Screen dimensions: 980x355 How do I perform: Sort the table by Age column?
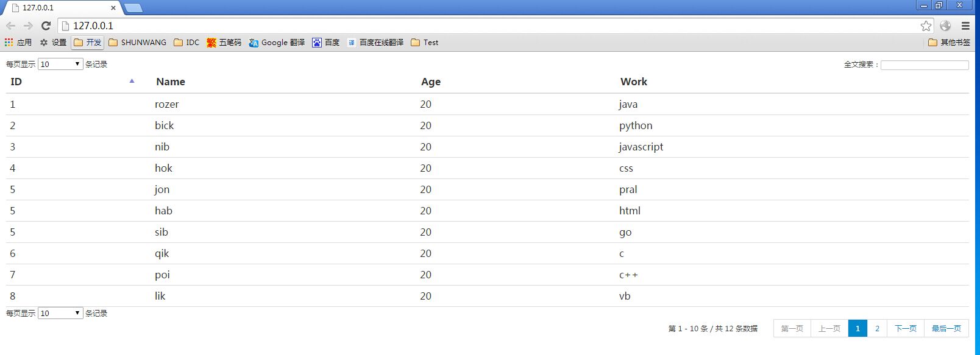(x=431, y=82)
